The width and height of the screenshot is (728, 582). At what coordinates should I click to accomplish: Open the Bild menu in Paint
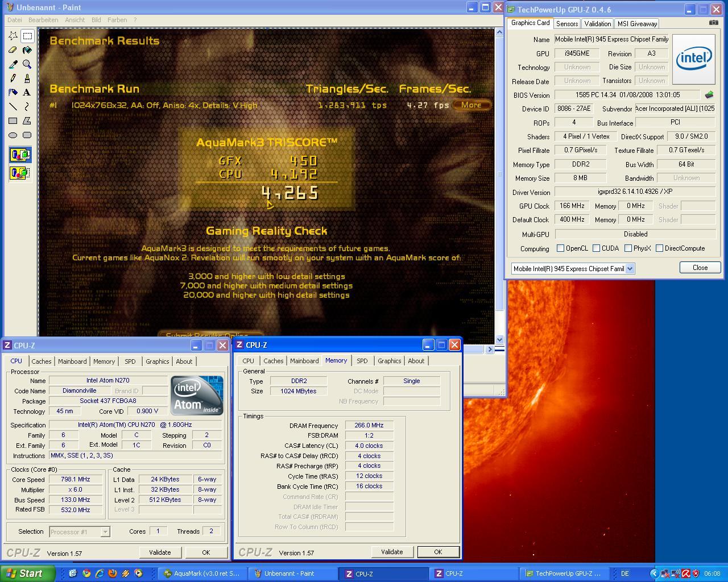click(x=96, y=20)
